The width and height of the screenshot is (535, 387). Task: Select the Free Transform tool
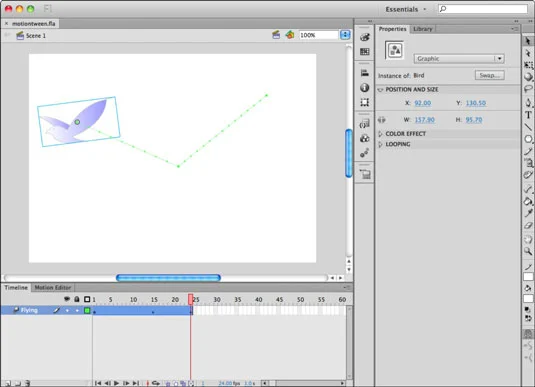tap(528, 65)
